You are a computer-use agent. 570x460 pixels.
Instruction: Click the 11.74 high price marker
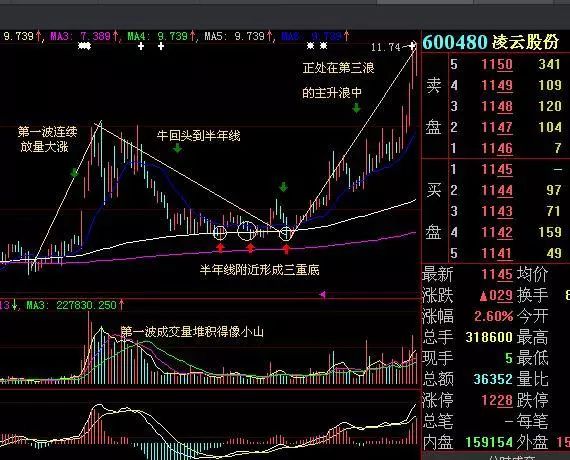click(385, 47)
